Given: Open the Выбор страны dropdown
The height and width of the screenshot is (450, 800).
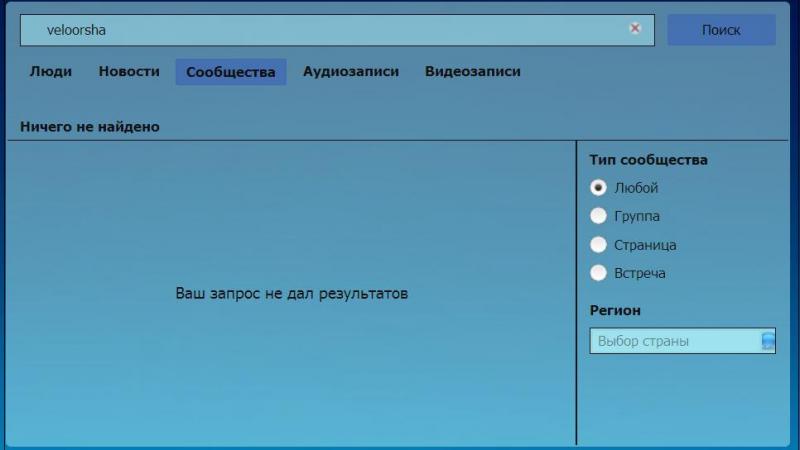Looking at the screenshot, I should pos(682,341).
